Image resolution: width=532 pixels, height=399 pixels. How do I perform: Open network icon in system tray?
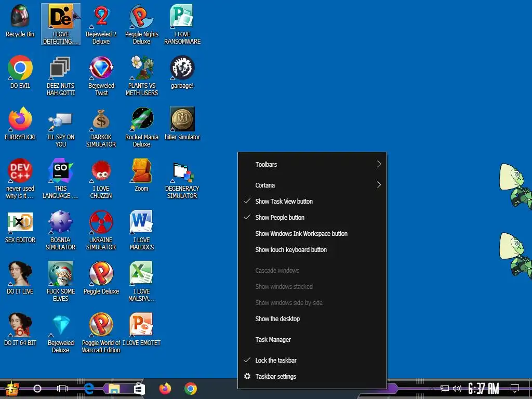click(445, 389)
